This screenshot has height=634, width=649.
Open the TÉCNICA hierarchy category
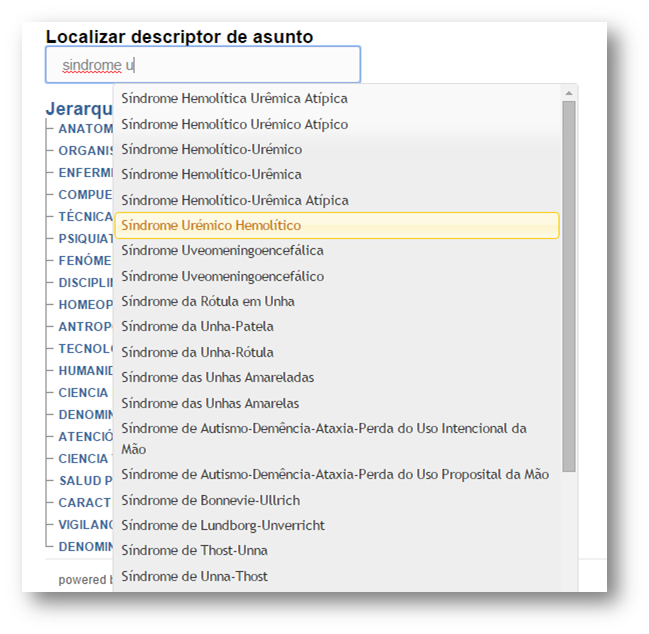click(86, 216)
